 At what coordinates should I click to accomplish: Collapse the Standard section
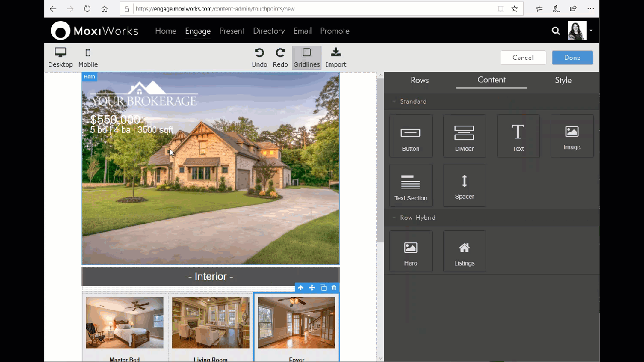pyautogui.click(x=394, y=102)
